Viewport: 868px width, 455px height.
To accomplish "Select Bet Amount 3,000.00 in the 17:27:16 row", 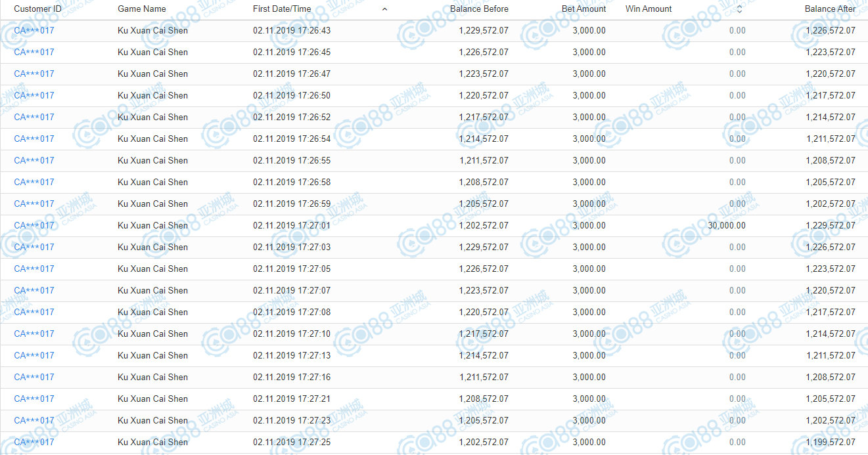I will (x=589, y=377).
